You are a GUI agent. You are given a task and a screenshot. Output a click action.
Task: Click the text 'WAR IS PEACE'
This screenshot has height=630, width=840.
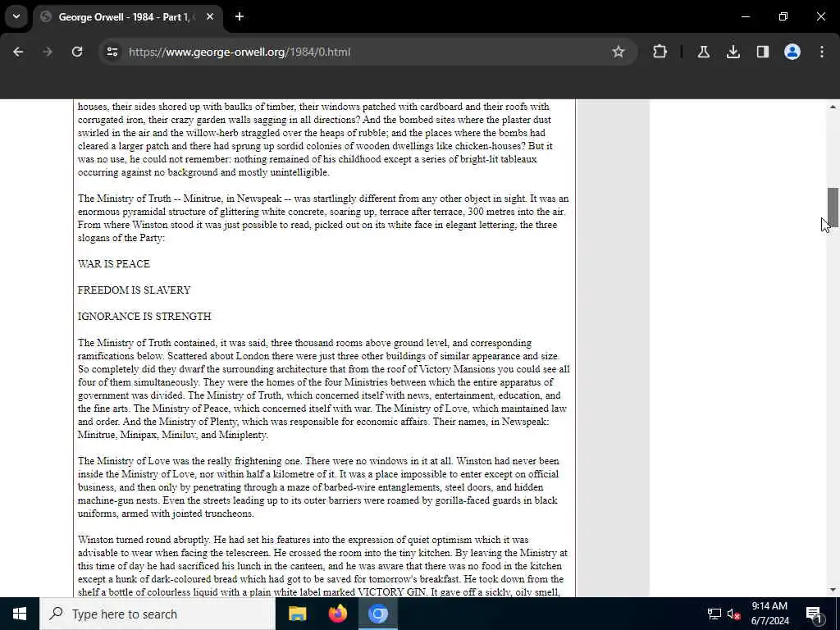click(x=113, y=263)
